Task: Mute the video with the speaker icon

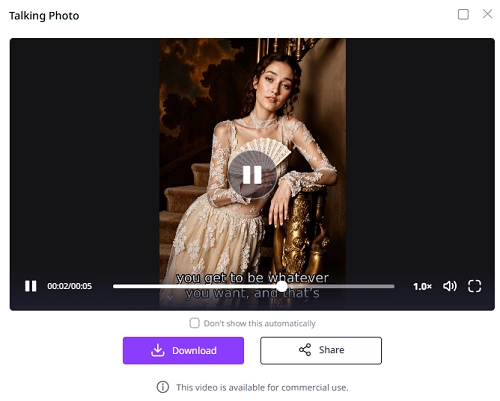Action: [x=450, y=286]
